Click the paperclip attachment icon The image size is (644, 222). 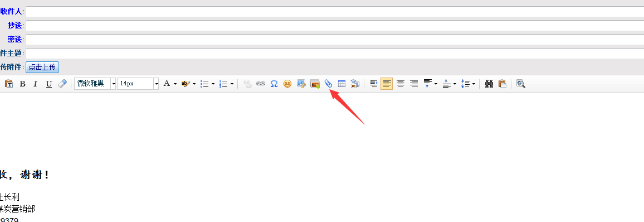pos(328,84)
